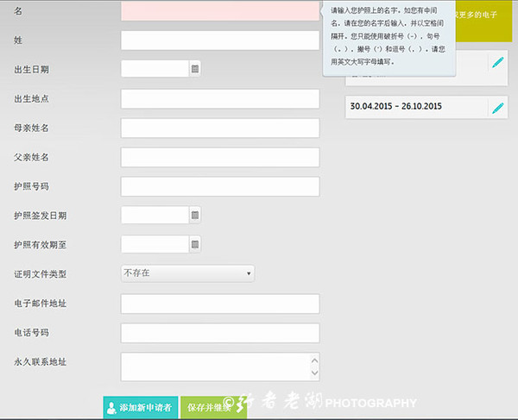
Task: Focus the 电子邮件地址 input field
Action: coord(220,304)
